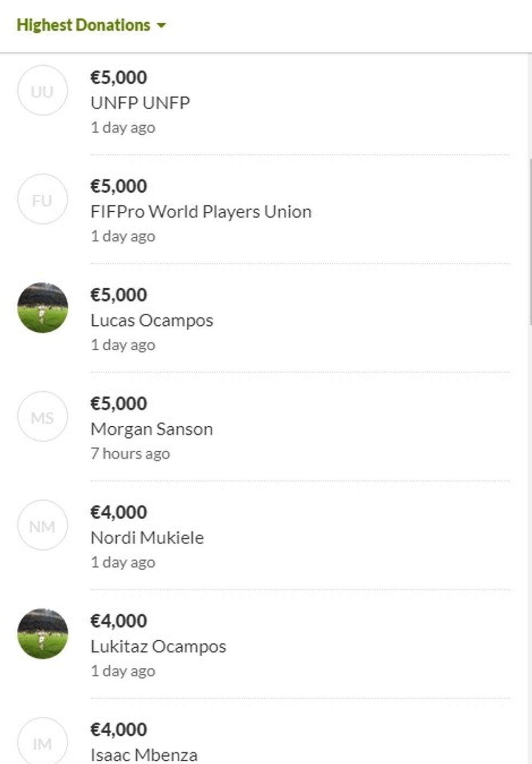Open donor name UNFP UNFP
This screenshot has width=532, height=764.
[140, 103]
